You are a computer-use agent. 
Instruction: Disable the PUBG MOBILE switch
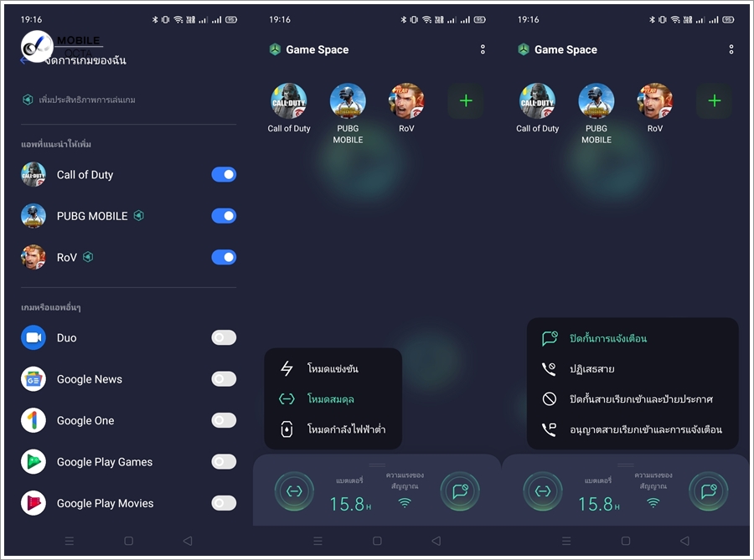tap(224, 216)
